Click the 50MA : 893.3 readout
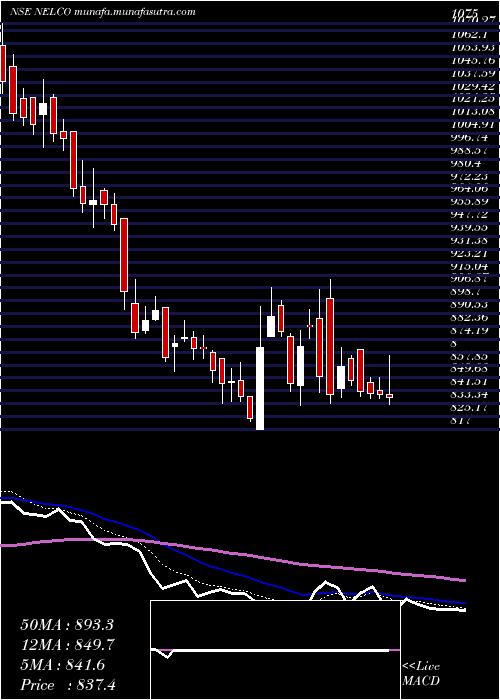The image size is (500, 700). 66,625
